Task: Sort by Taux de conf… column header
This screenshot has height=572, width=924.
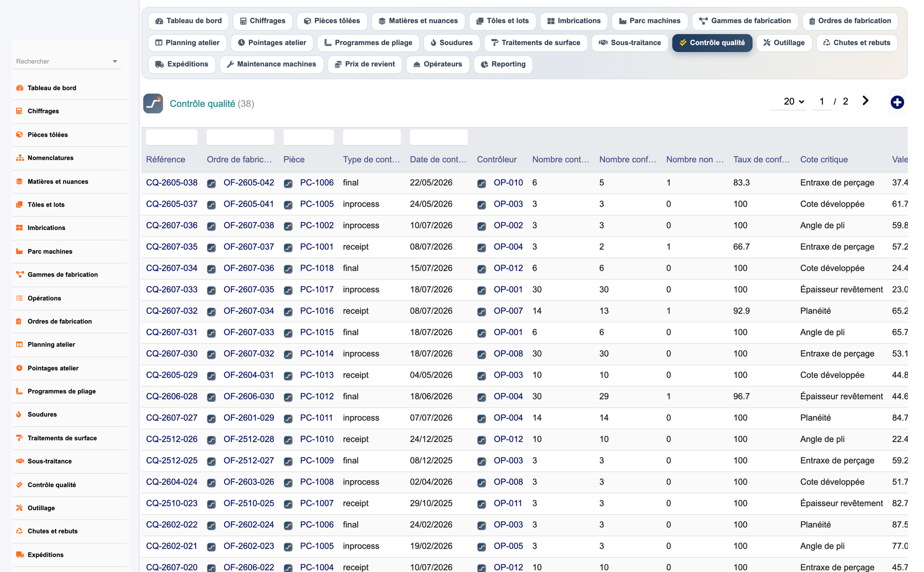Action: 762,160
